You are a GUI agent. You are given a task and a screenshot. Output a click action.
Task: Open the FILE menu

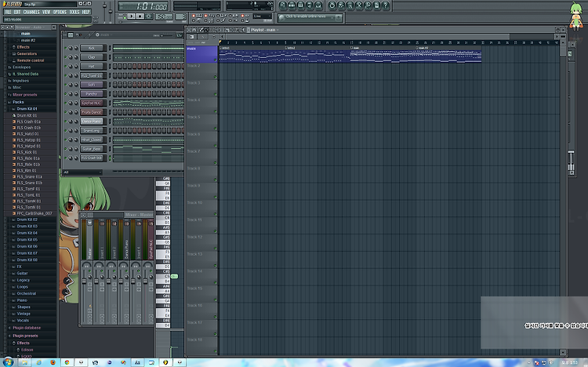tap(8, 12)
